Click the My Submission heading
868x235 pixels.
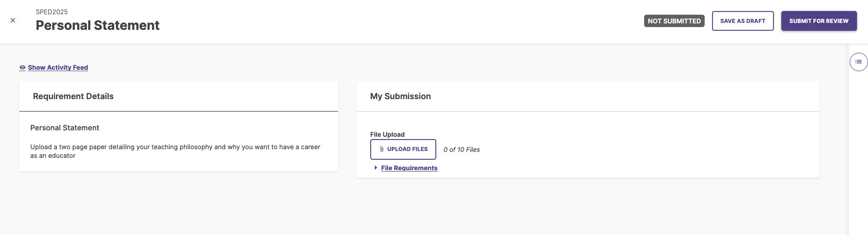(x=401, y=96)
